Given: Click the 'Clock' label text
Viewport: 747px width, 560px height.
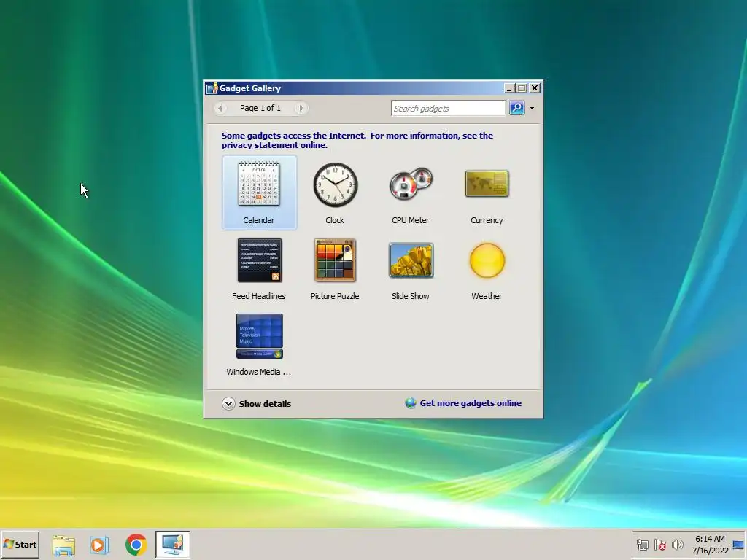Looking at the screenshot, I should click(x=335, y=220).
